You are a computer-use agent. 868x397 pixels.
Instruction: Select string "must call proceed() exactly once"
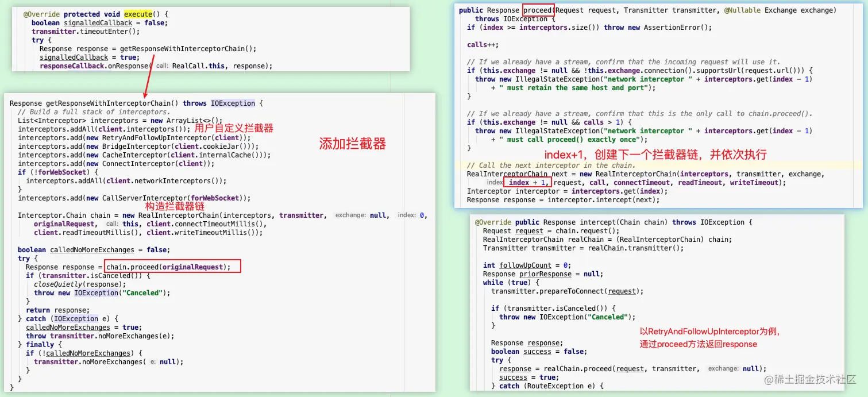coord(570,139)
